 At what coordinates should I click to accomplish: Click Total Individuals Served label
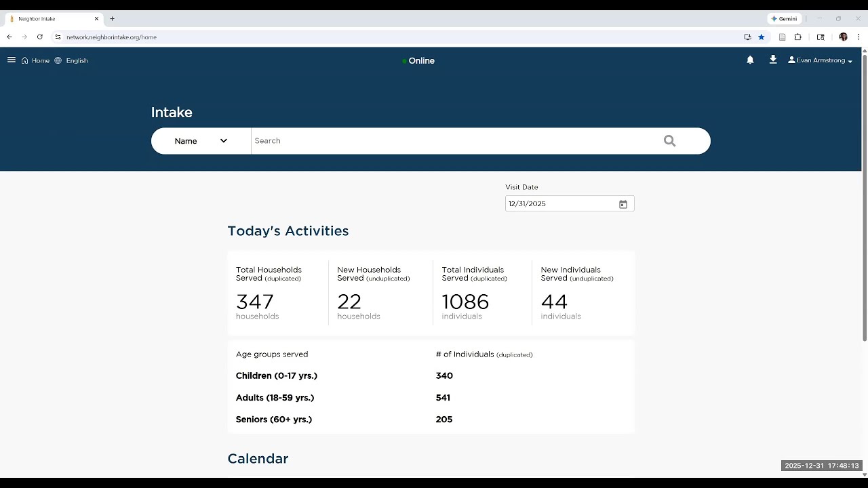click(475, 274)
